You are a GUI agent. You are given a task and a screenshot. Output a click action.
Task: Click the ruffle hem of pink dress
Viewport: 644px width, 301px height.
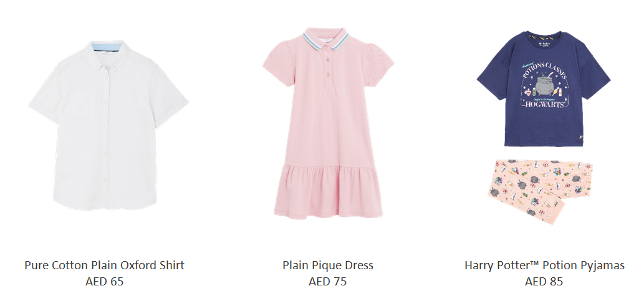[328, 191]
